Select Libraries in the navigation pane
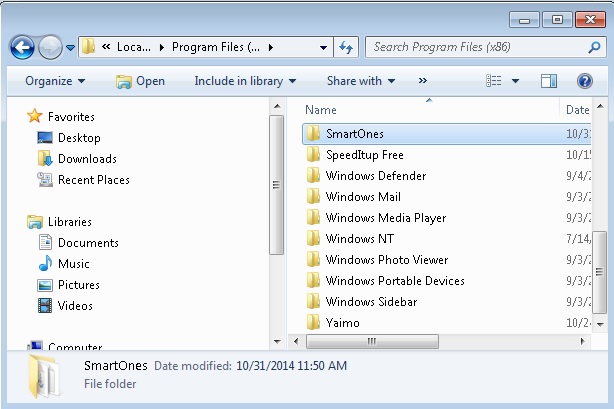 (x=70, y=222)
